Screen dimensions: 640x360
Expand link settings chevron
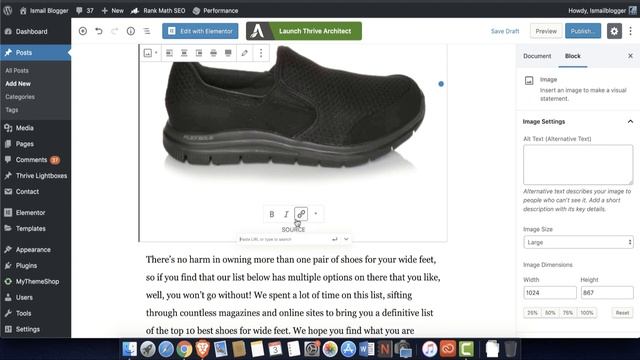click(346, 239)
